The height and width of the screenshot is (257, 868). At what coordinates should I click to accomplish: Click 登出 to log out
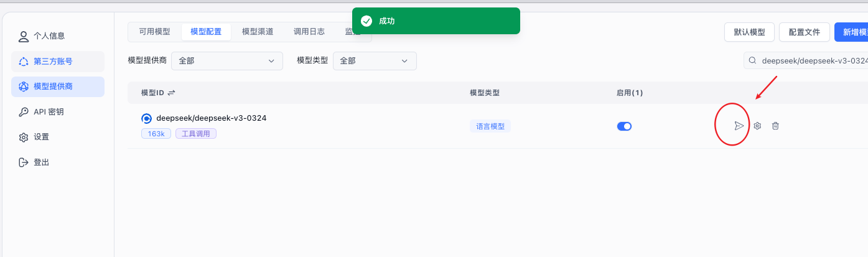58,162
